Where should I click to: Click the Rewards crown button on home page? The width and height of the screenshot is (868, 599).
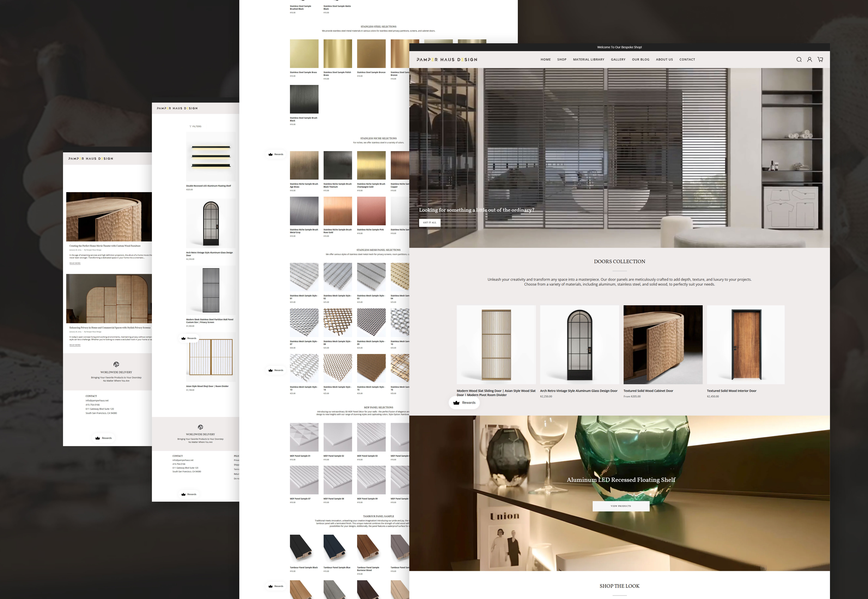pos(464,403)
